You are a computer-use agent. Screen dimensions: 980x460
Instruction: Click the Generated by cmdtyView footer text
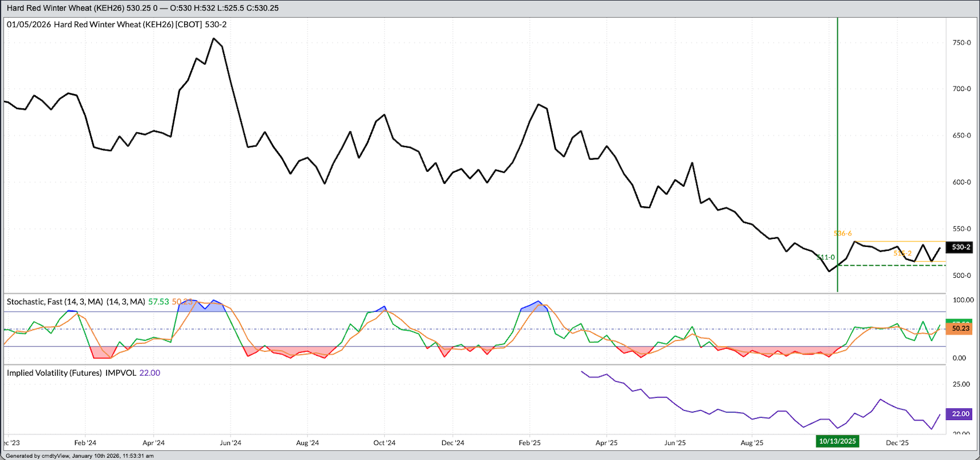[x=80, y=456]
